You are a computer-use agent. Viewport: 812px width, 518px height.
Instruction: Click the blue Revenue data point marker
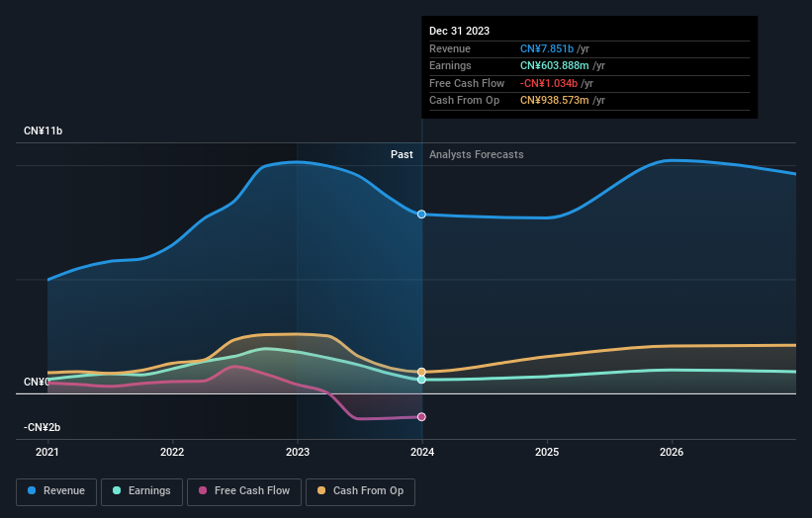click(x=421, y=215)
